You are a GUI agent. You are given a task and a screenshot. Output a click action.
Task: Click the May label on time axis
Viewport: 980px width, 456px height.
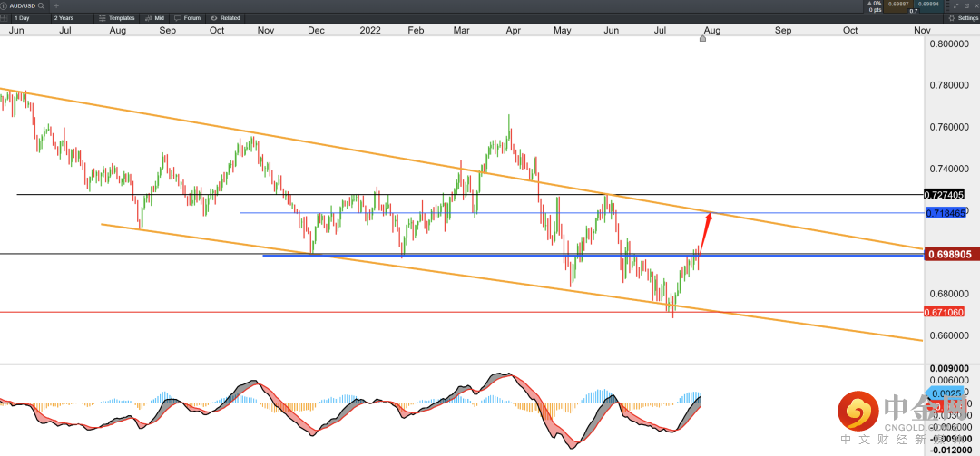coord(563,30)
